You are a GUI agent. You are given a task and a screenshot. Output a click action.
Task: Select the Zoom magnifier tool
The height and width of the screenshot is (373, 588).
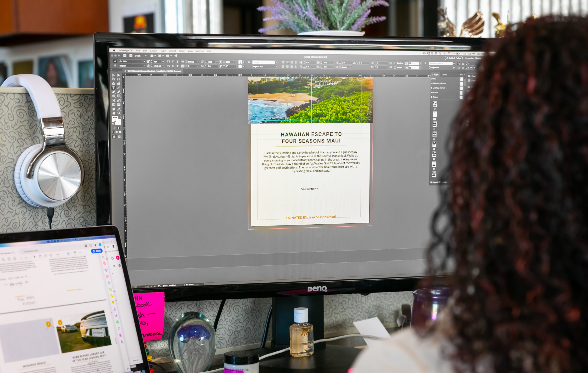tap(119, 113)
